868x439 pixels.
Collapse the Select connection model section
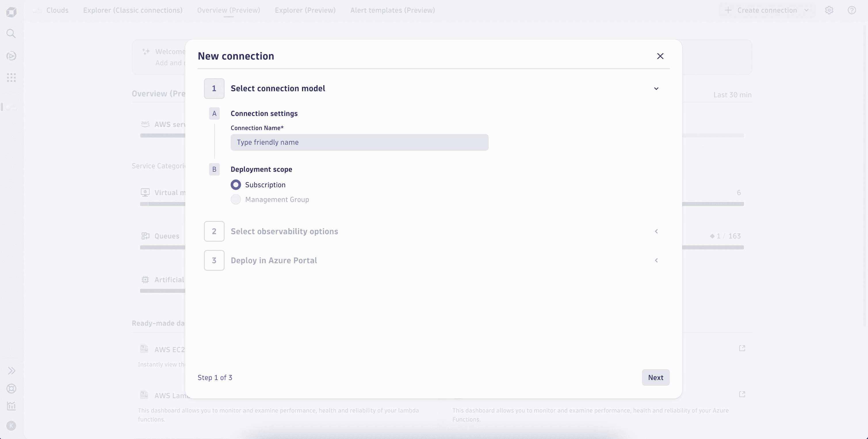click(656, 88)
